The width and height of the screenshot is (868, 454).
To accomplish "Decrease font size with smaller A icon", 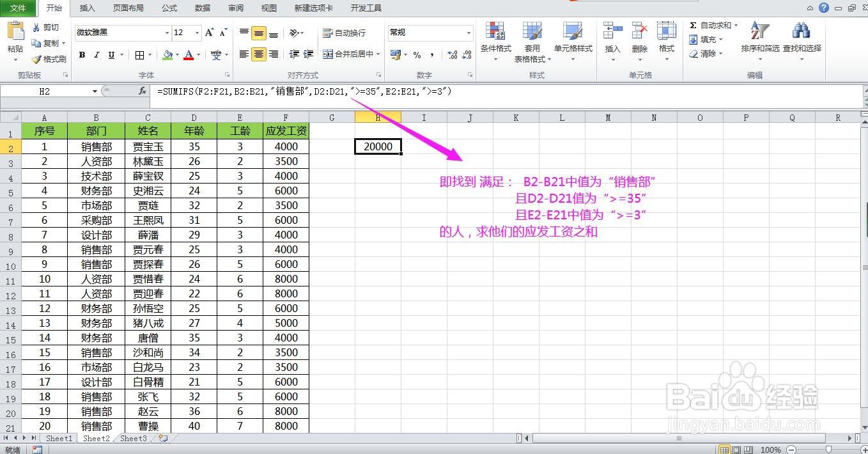I will pyautogui.click(x=223, y=33).
